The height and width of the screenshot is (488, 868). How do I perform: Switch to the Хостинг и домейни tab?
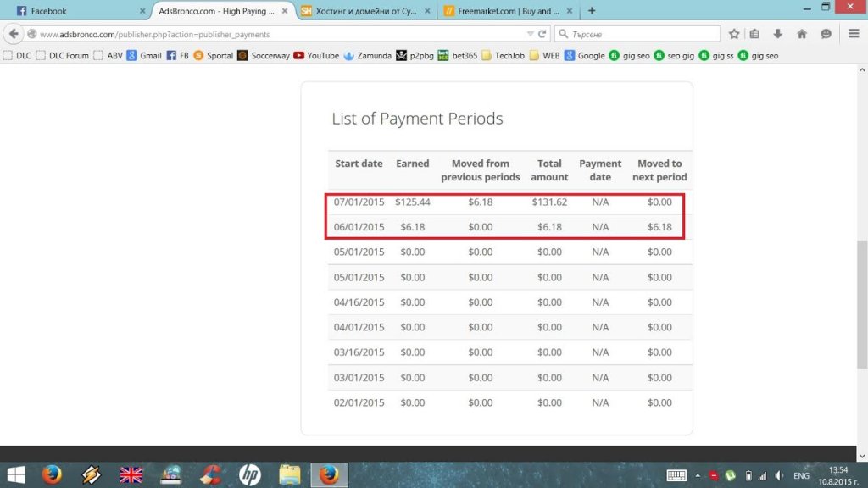click(x=366, y=11)
